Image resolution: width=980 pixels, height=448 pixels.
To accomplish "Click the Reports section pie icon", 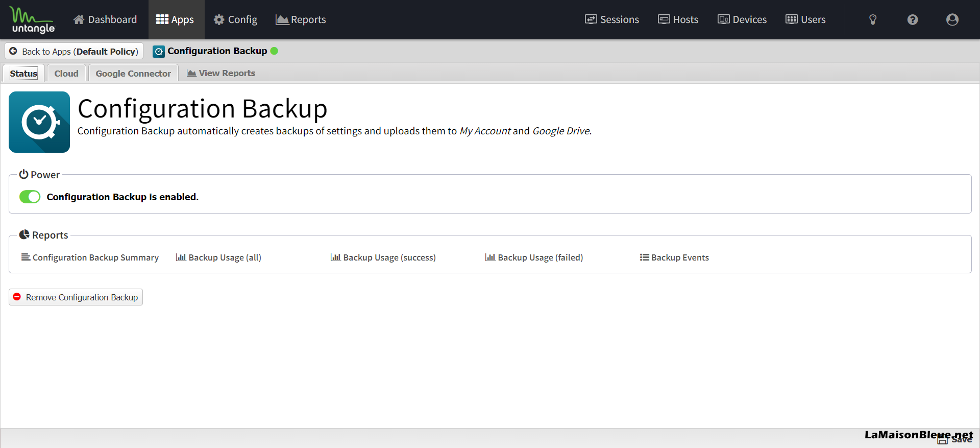I will coord(24,234).
